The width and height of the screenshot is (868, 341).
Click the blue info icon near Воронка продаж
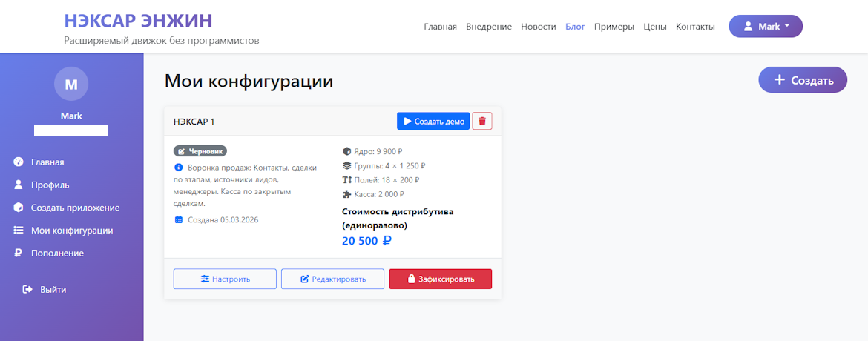point(178,168)
